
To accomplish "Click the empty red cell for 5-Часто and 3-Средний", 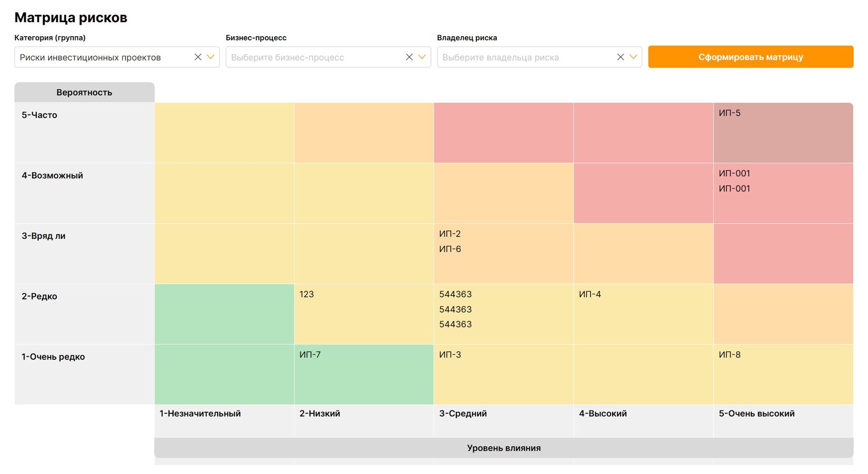I will point(504,133).
